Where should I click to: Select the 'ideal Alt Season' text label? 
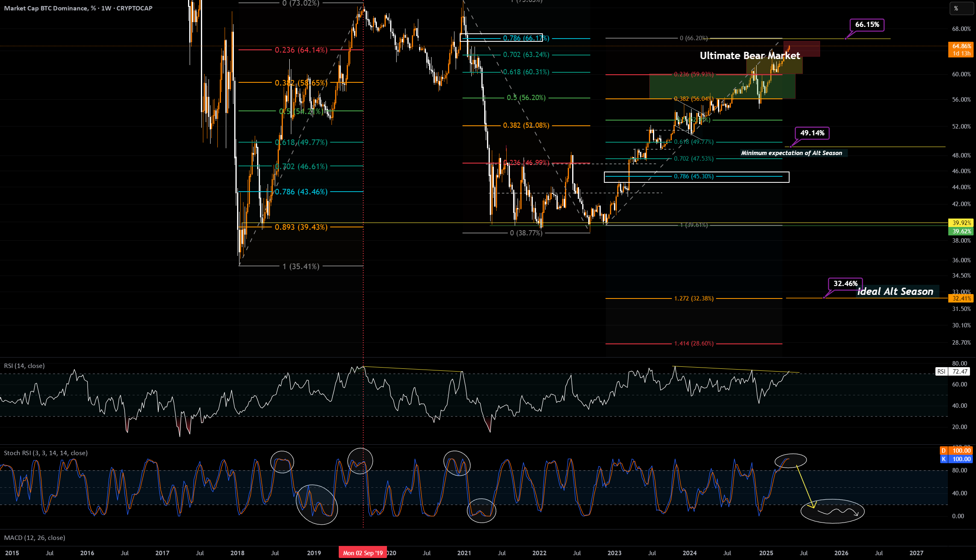[x=895, y=291]
